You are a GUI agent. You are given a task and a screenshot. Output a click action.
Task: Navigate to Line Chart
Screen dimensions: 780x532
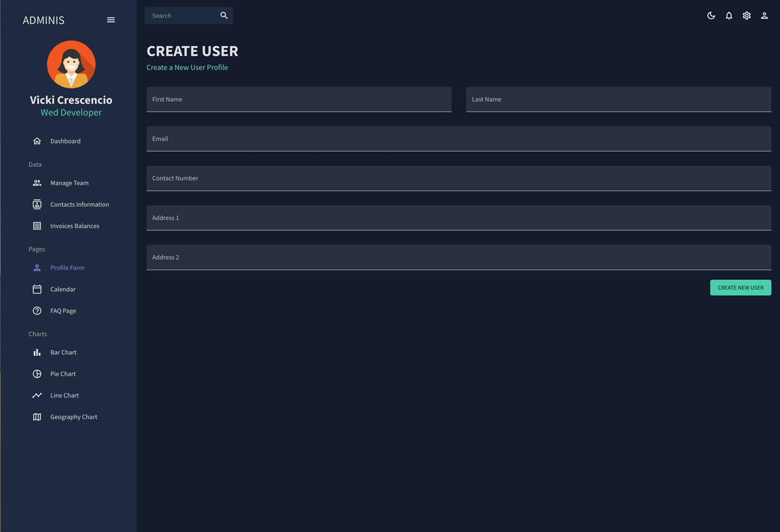tap(64, 396)
